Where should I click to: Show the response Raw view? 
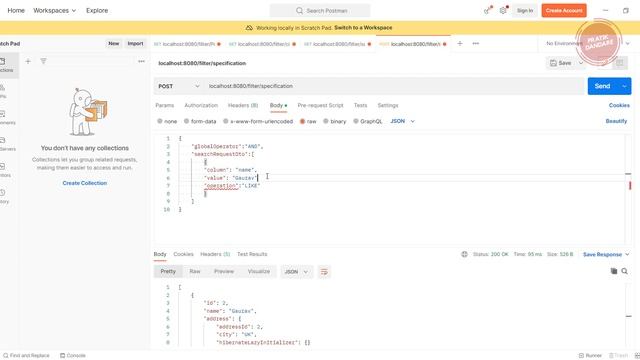click(x=195, y=271)
